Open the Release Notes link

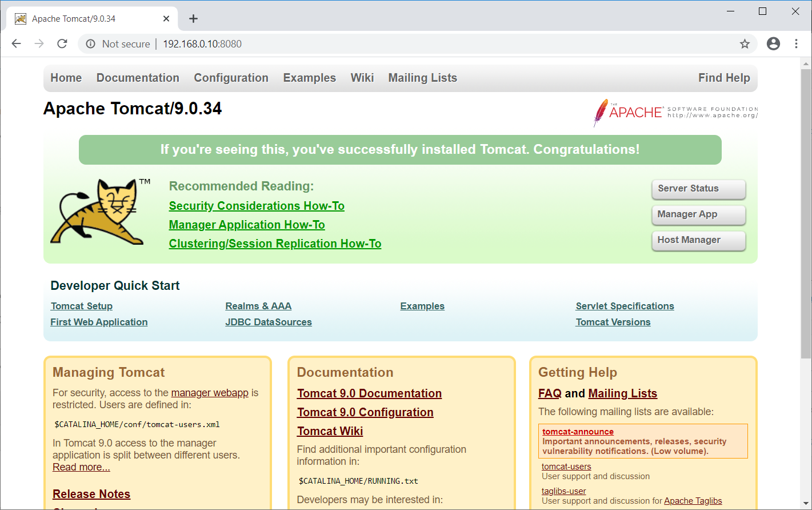click(x=91, y=494)
